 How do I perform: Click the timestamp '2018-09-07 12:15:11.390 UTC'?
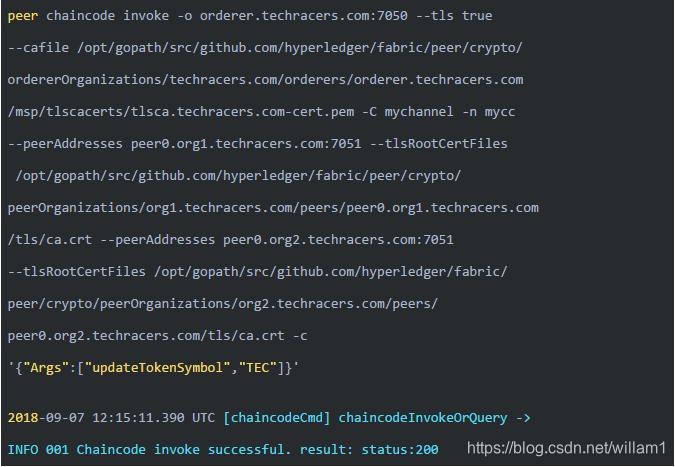(111, 418)
